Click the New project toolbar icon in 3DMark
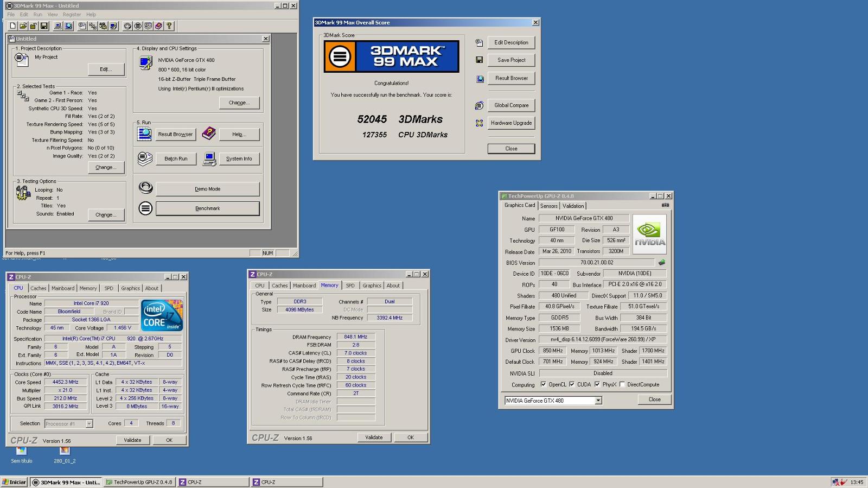This screenshot has width=868, height=488. [x=13, y=26]
